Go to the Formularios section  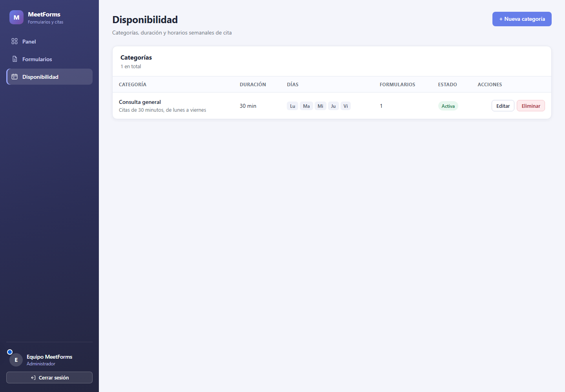coord(49,59)
